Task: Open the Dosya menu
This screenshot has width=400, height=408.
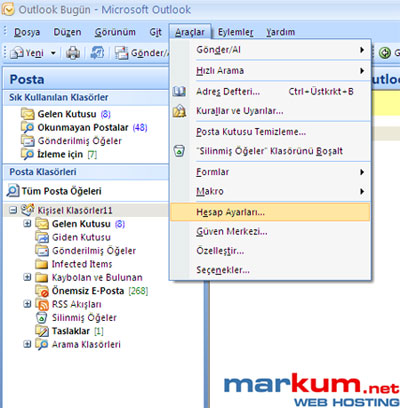Action: coord(27,32)
